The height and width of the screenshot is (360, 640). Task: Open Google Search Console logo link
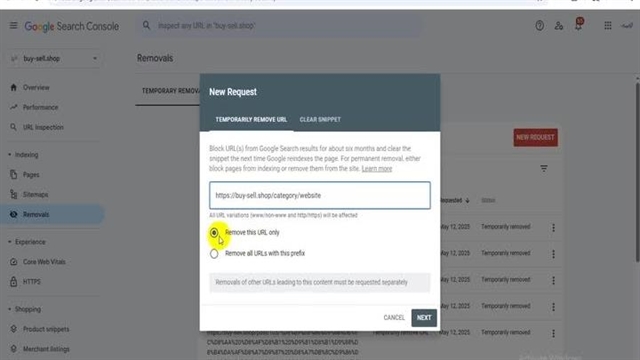pyautogui.click(x=72, y=26)
